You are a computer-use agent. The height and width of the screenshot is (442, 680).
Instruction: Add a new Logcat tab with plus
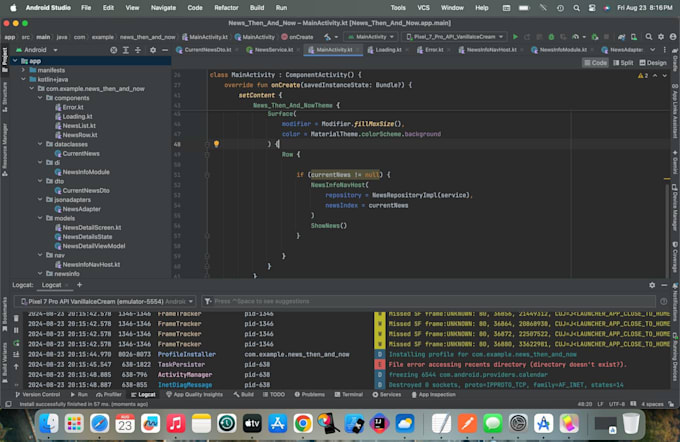click(79, 285)
